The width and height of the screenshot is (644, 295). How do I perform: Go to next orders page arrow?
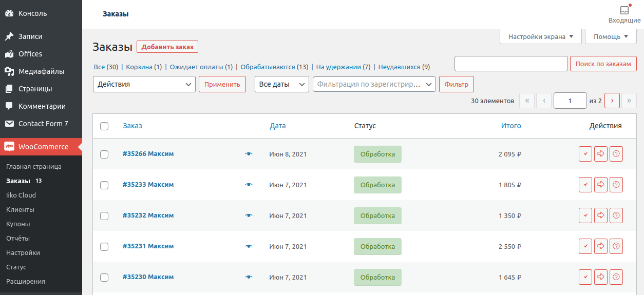612,101
